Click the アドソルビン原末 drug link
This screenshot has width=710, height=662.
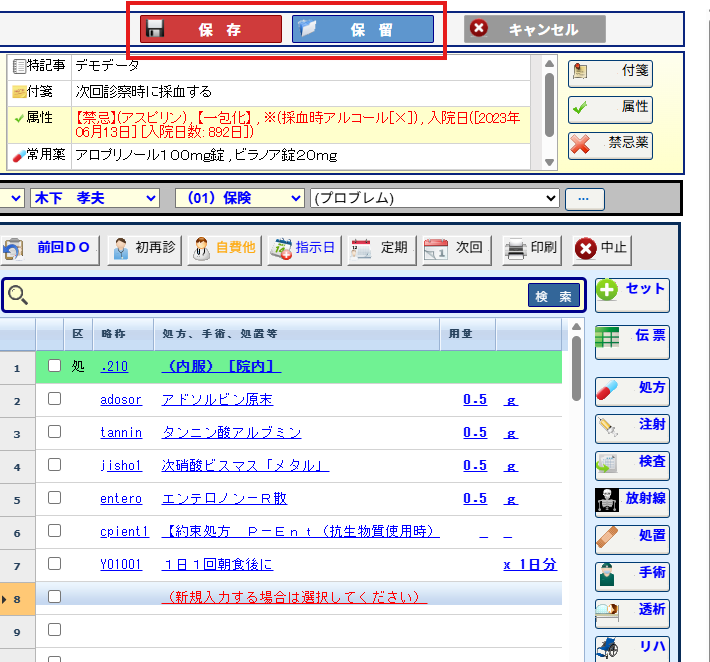pyautogui.click(x=217, y=400)
